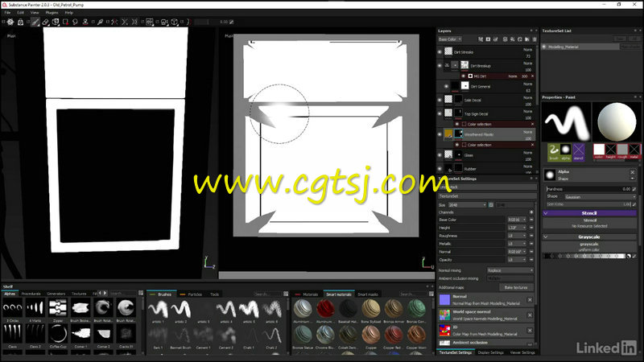
Task: Open the Base Color format dropdown
Action: (517, 220)
